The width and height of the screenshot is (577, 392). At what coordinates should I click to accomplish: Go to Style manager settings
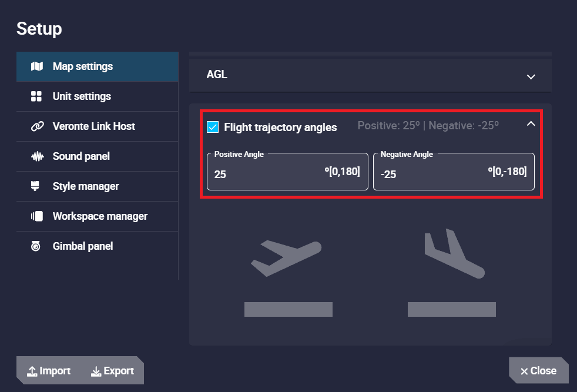tap(86, 186)
